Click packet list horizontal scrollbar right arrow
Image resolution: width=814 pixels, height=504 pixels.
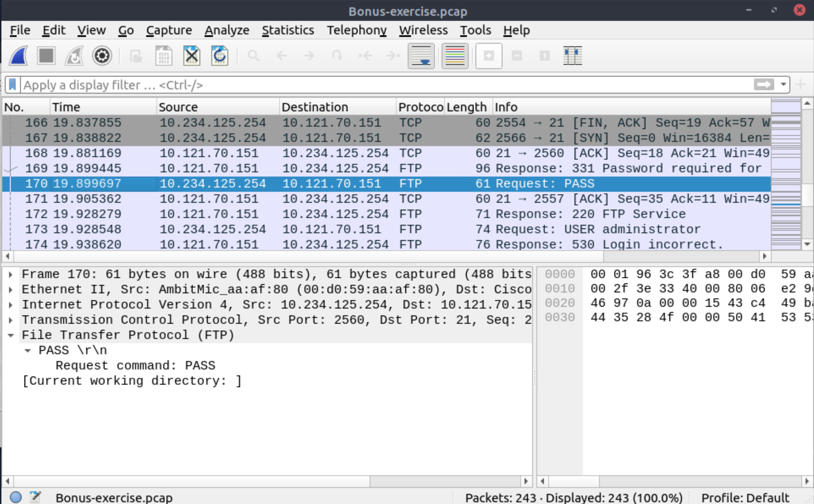765,256
